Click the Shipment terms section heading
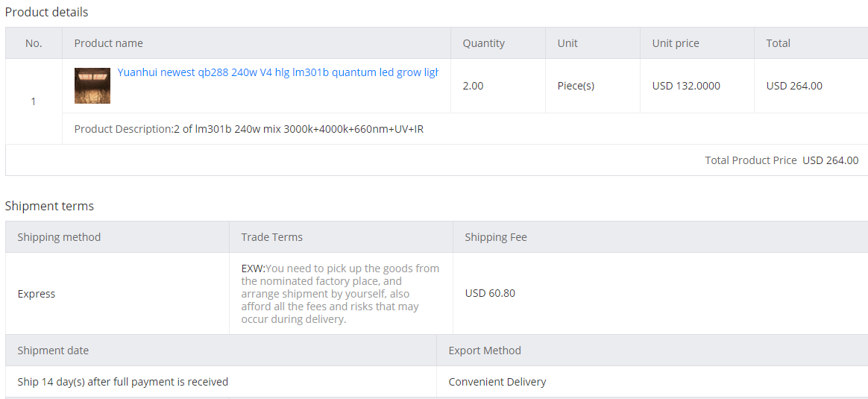This screenshot has height=399, width=868. [x=49, y=207]
